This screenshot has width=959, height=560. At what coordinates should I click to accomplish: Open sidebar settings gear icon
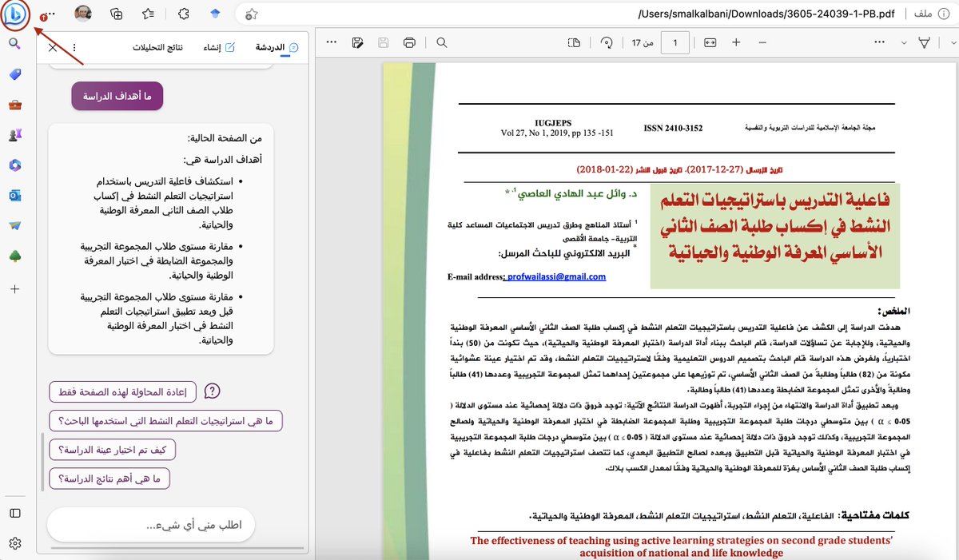(14, 543)
